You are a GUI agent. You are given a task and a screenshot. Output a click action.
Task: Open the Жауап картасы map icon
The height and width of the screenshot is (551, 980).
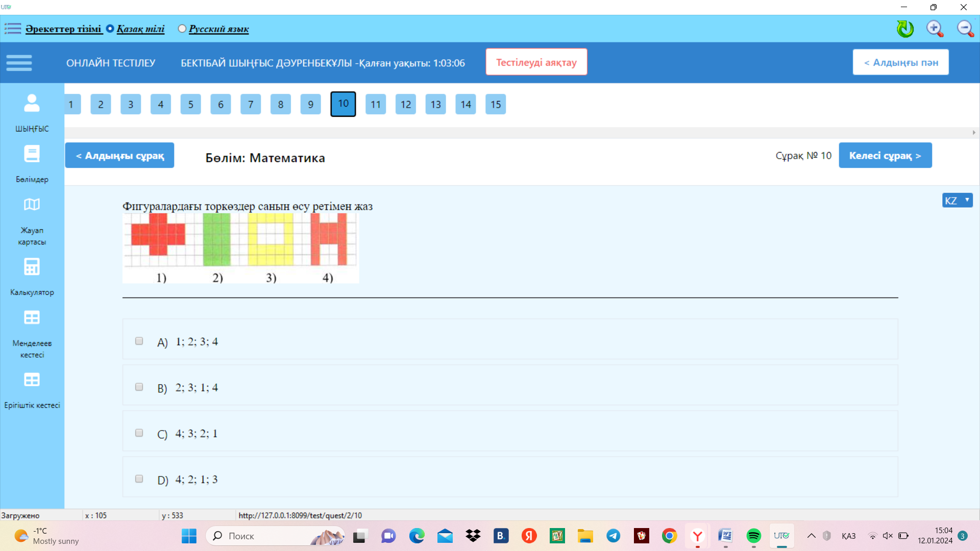click(x=32, y=205)
